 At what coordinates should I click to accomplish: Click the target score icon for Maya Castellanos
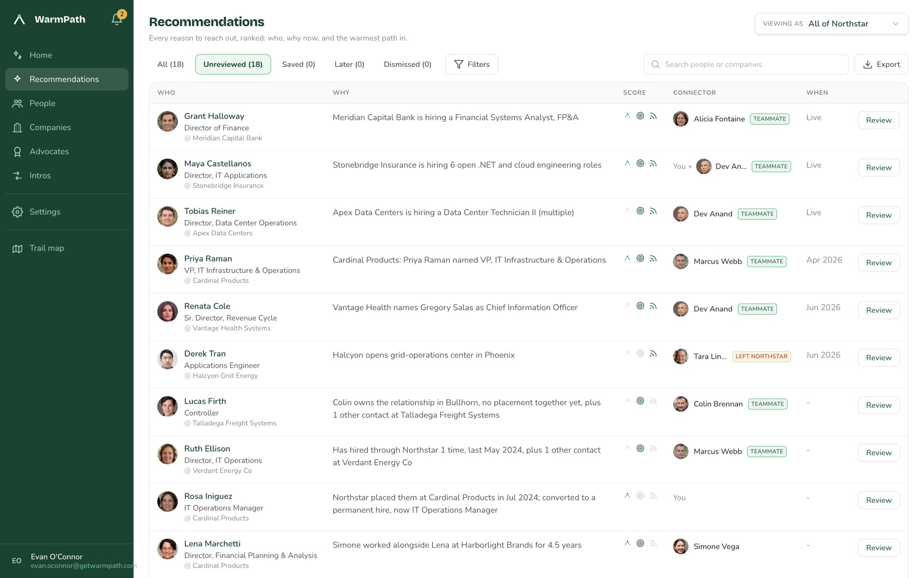coord(640,163)
